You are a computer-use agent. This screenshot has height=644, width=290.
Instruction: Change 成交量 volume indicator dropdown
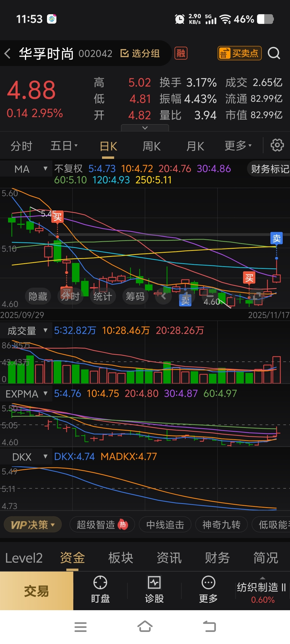[x=26, y=331]
